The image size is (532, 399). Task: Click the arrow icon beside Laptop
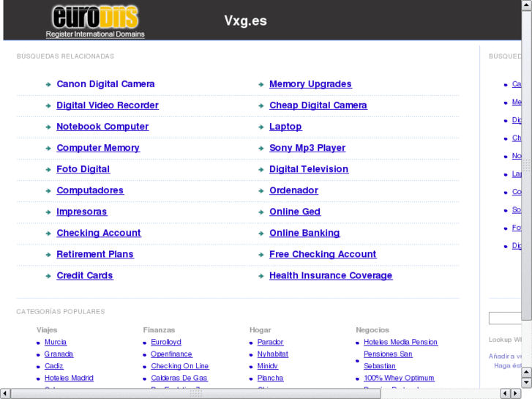click(261, 127)
